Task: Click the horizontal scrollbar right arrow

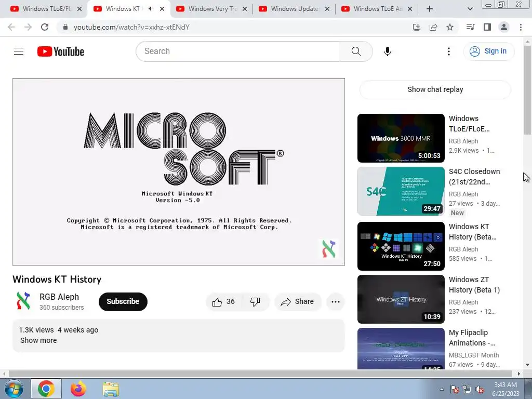Action: coord(519,374)
